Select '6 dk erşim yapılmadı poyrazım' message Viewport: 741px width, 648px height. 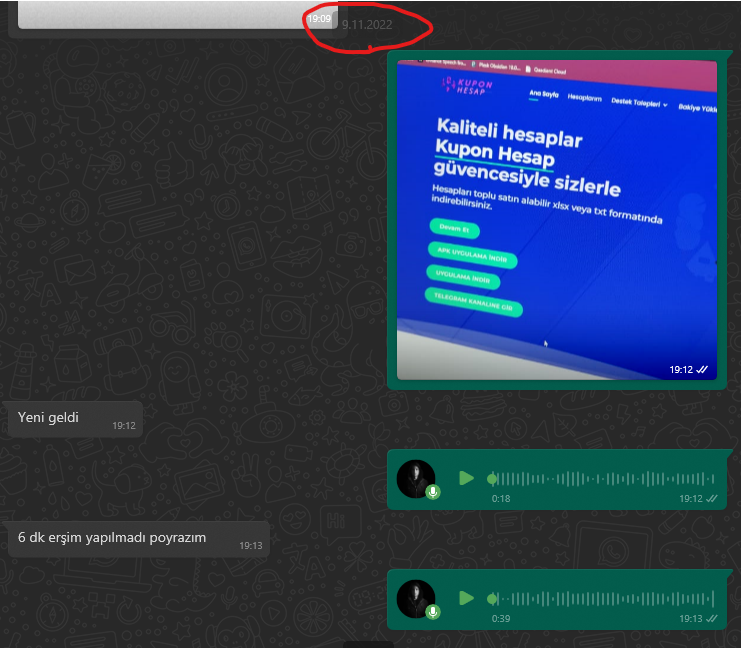point(138,539)
